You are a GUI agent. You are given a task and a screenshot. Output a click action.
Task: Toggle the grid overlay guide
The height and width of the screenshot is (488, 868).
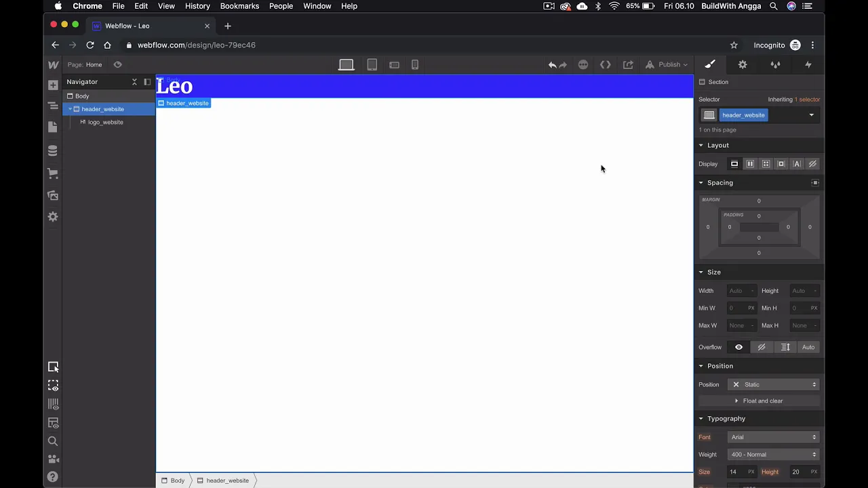(x=53, y=405)
